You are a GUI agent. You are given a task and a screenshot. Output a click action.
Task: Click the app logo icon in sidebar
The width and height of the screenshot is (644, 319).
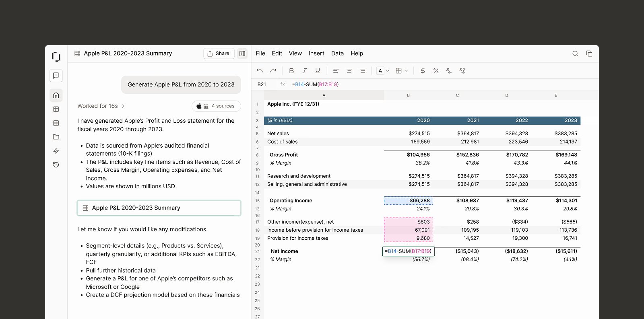click(56, 57)
